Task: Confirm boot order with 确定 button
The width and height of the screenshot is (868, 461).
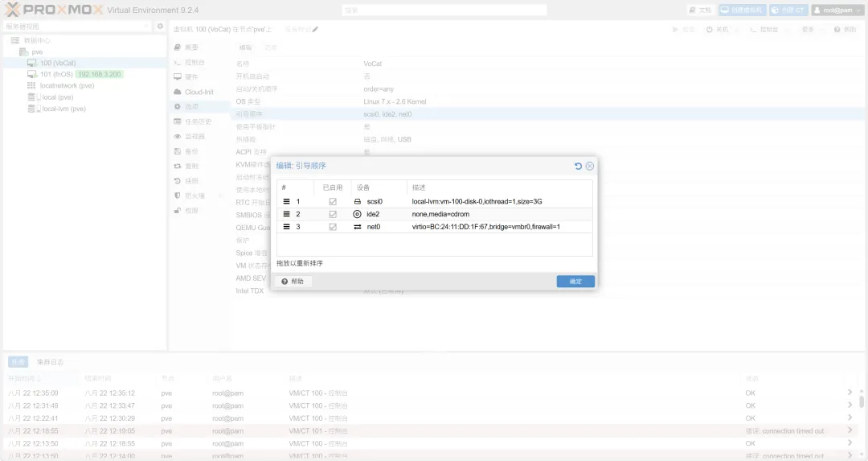Action: (x=575, y=282)
